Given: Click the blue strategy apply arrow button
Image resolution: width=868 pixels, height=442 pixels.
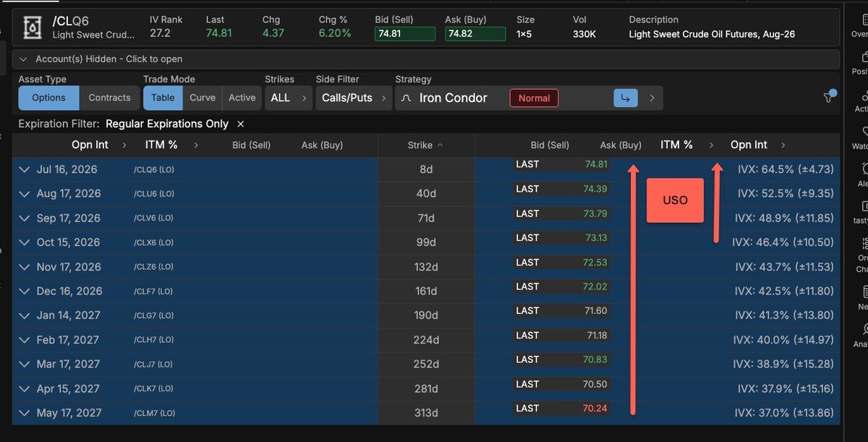Looking at the screenshot, I should point(626,98).
